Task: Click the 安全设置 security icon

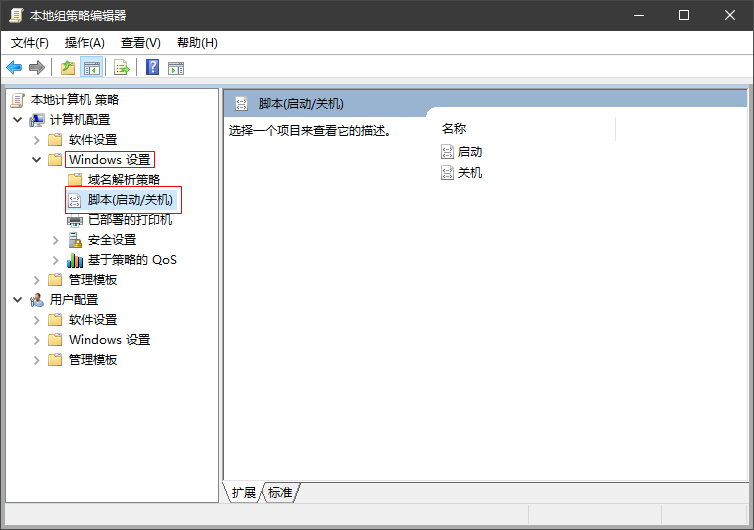Action: coord(75,240)
